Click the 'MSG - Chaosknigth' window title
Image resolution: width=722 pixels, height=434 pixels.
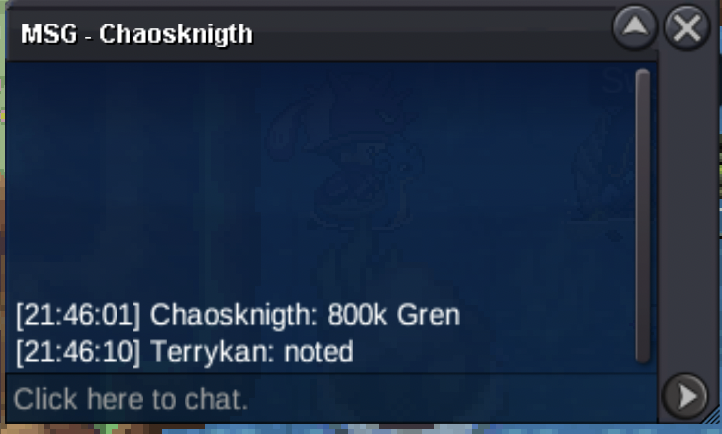(137, 34)
